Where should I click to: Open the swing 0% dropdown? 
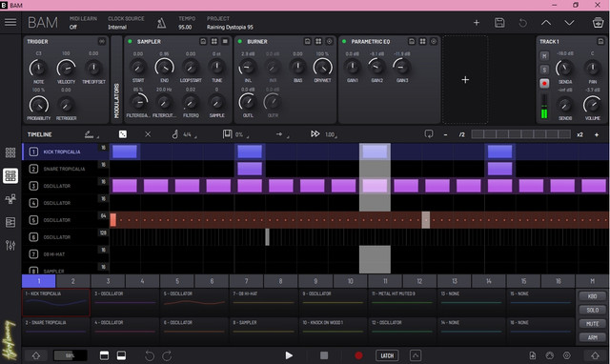click(235, 134)
